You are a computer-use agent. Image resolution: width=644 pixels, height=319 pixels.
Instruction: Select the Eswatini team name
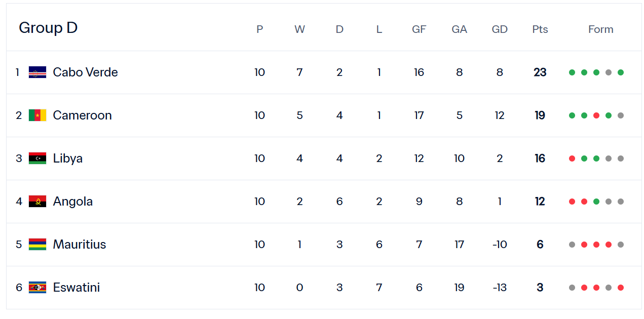point(76,288)
